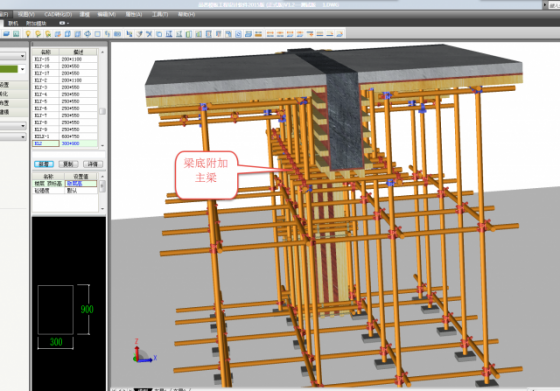Image resolution: width=560 pixels, height=391 pixels.
Task: Click the white beam section rectangle preview
Action: click(x=56, y=310)
